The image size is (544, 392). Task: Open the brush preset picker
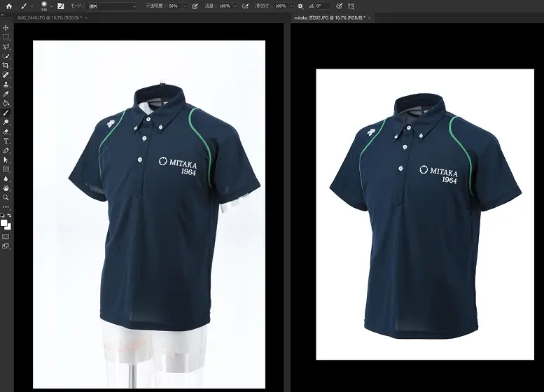[43, 6]
